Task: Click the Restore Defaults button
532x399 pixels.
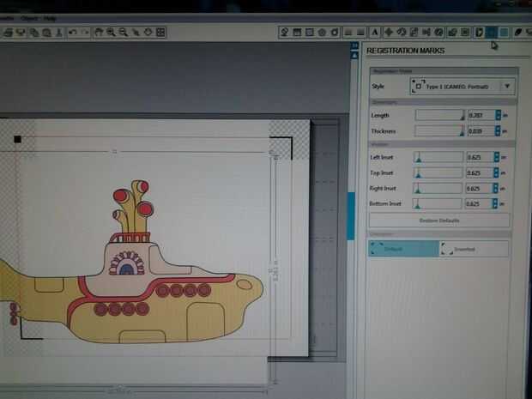Action: pyautogui.click(x=439, y=221)
